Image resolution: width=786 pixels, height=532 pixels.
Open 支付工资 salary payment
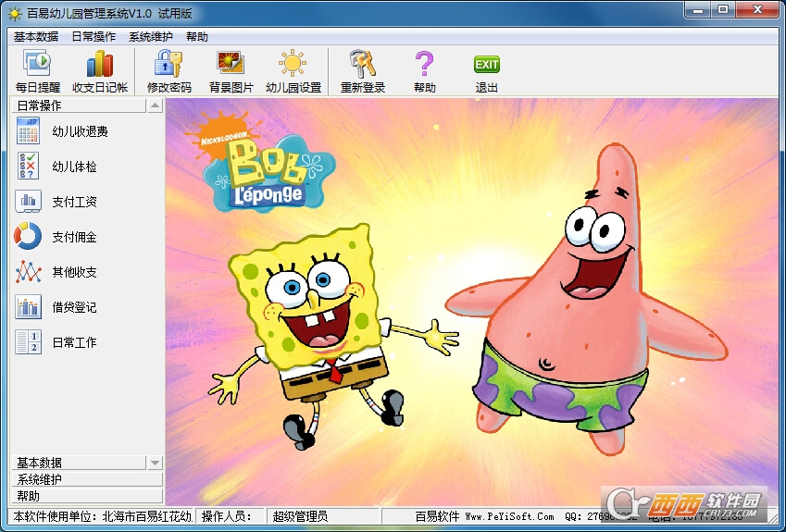click(x=74, y=202)
